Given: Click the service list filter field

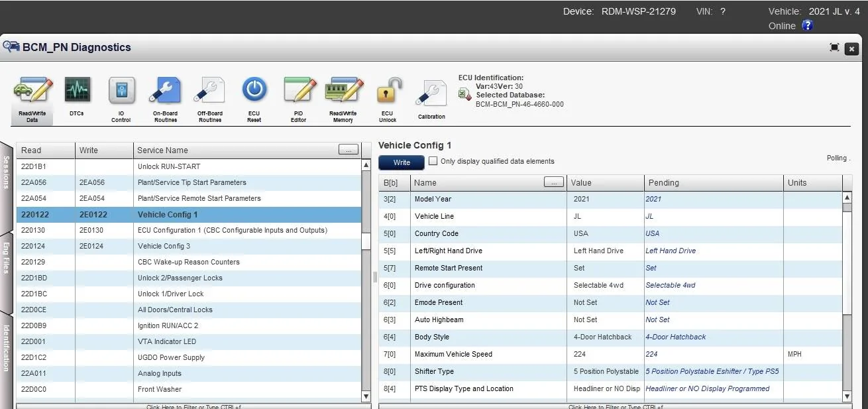Looking at the screenshot, I should (193, 406).
